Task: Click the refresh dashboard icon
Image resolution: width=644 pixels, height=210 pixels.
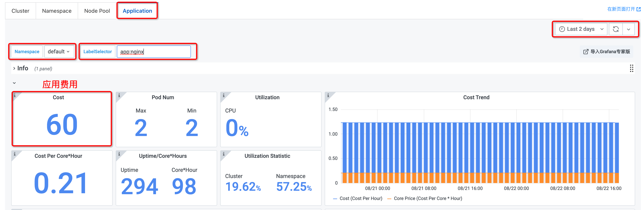Action: click(x=615, y=29)
